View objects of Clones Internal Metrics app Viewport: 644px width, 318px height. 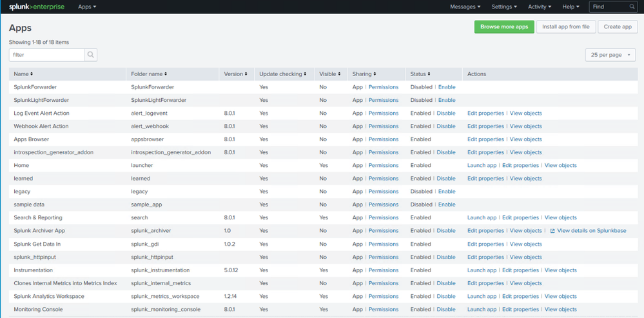(526, 283)
